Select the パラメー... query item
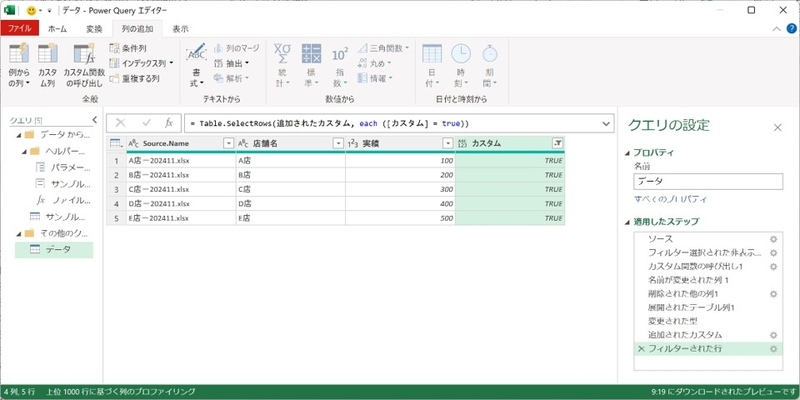The image size is (800, 400). tap(63, 167)
